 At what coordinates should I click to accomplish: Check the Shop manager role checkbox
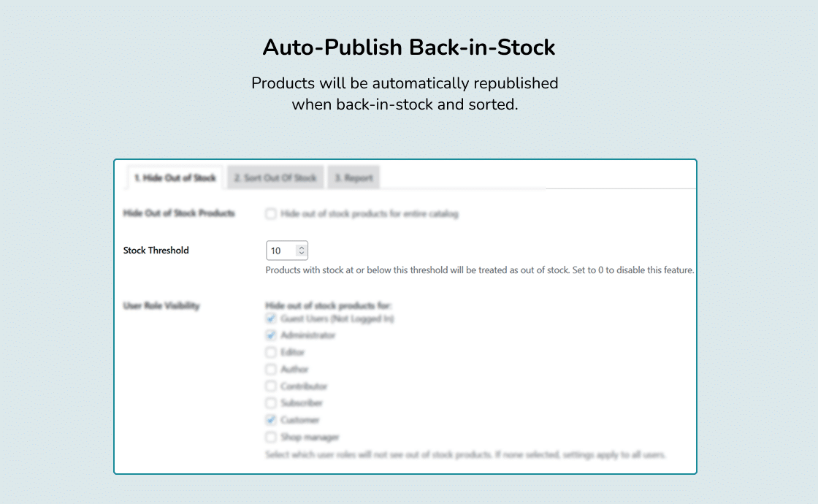pyautogui.click(x=271, y=437)
